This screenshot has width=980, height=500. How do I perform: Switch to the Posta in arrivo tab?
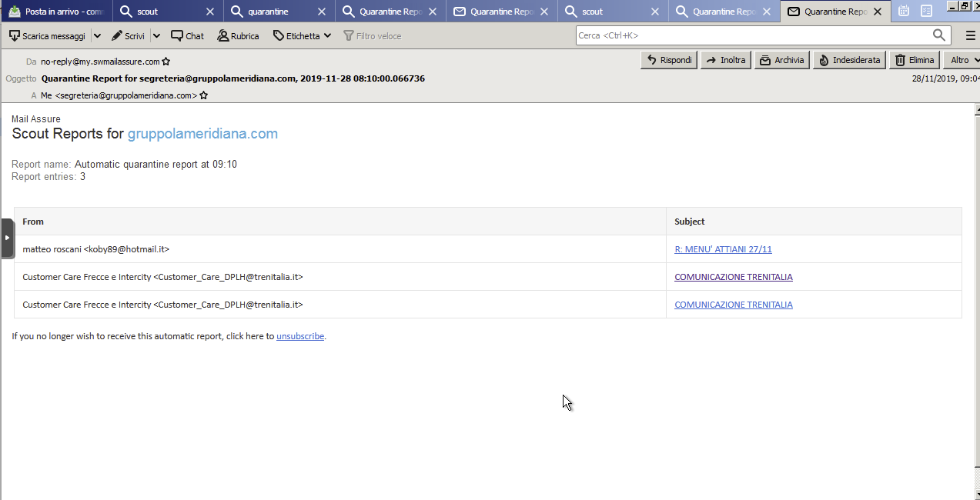click(x=57, y=12)
